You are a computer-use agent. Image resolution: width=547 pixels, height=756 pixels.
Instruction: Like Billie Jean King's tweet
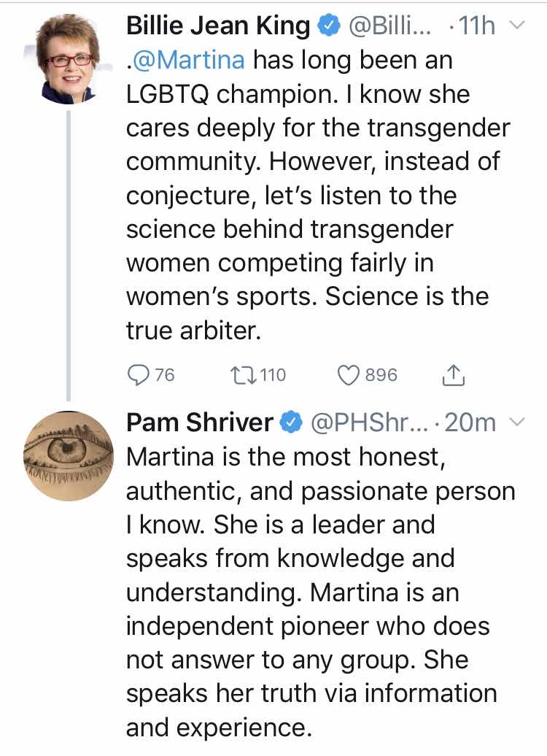(350, 375)
